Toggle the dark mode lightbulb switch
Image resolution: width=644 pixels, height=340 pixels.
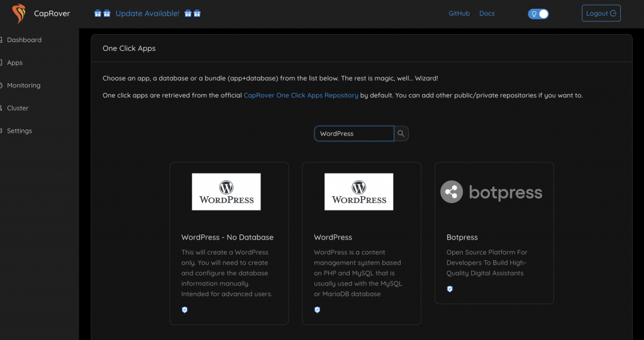point(538,14)
